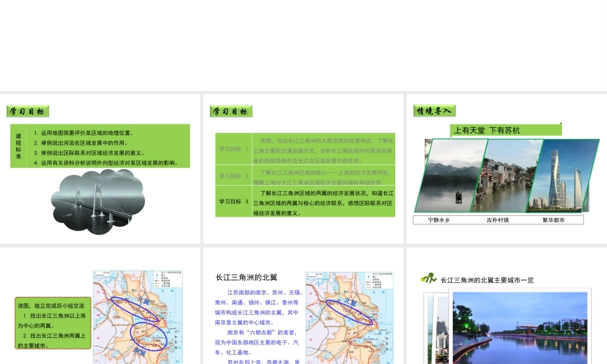
Task: Click the skyscraper city photo
Action: point(563,175)
